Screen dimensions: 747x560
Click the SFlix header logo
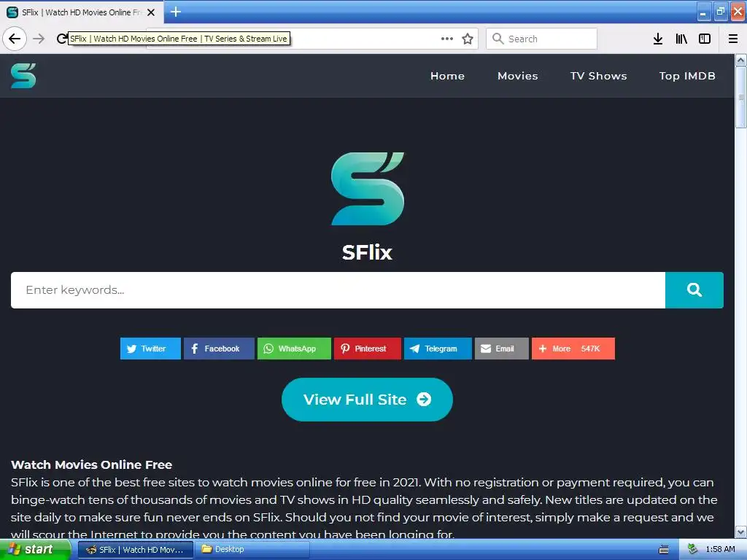coord(23,76)
